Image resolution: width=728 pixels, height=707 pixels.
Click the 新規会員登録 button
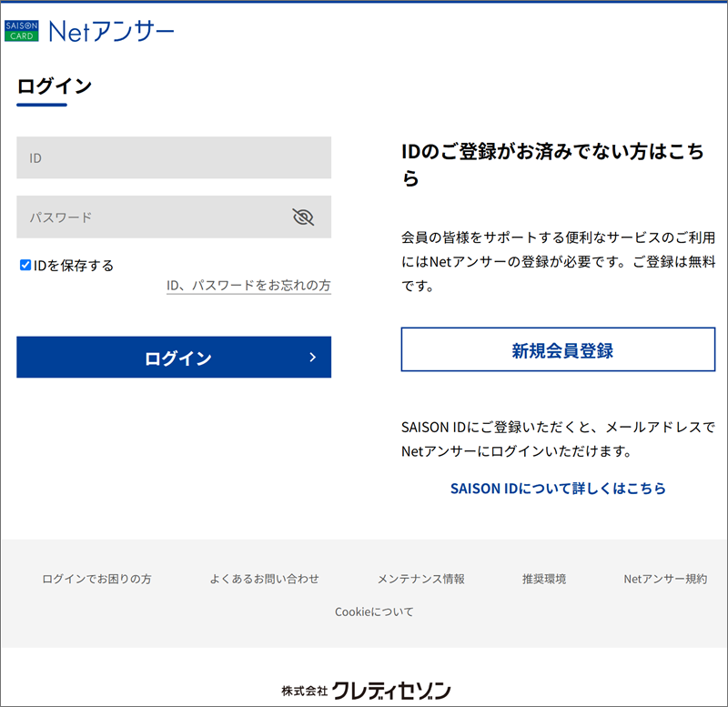coord(558,349)
